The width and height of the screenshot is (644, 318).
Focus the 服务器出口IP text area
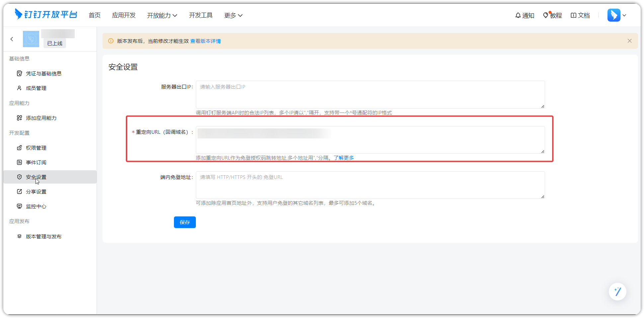click(x=370, y=94)
